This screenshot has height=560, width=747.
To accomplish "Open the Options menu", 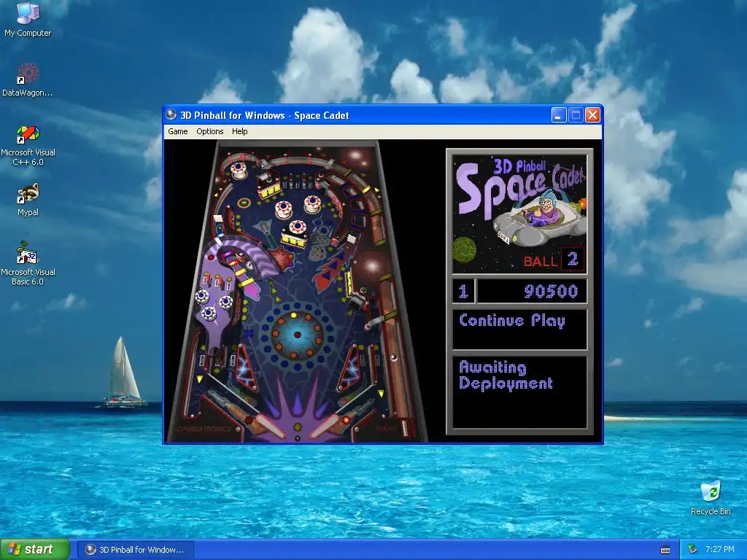I will click(x=209, y=131).
